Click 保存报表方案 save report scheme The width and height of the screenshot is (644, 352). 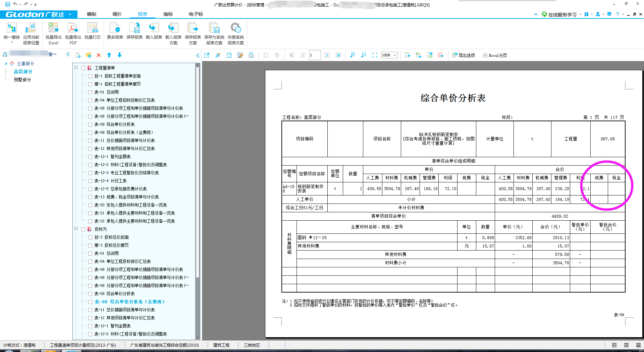tap(193, 34)
